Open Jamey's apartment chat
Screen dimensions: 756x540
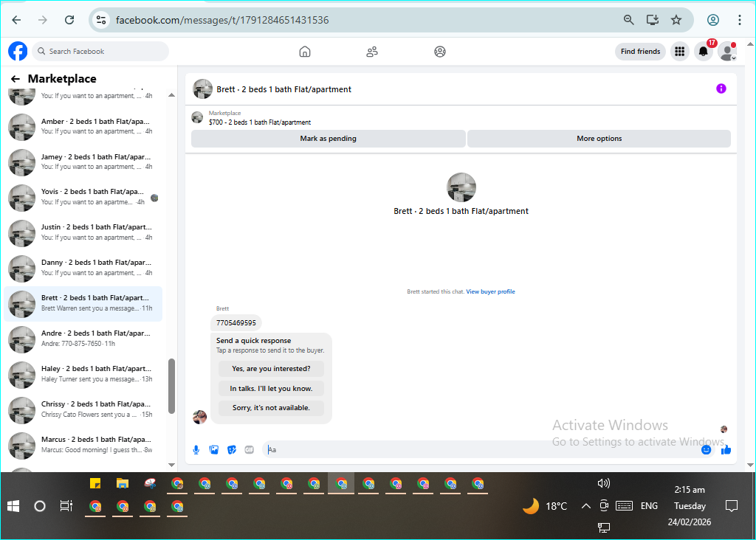point(83,162)
